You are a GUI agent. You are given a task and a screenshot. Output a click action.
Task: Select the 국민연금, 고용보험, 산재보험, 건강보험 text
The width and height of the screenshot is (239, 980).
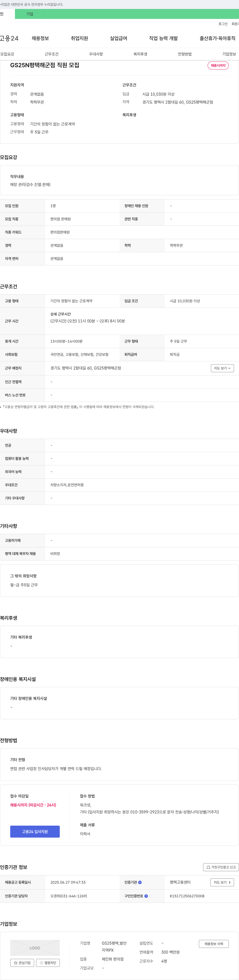click(x=79, y=355)
